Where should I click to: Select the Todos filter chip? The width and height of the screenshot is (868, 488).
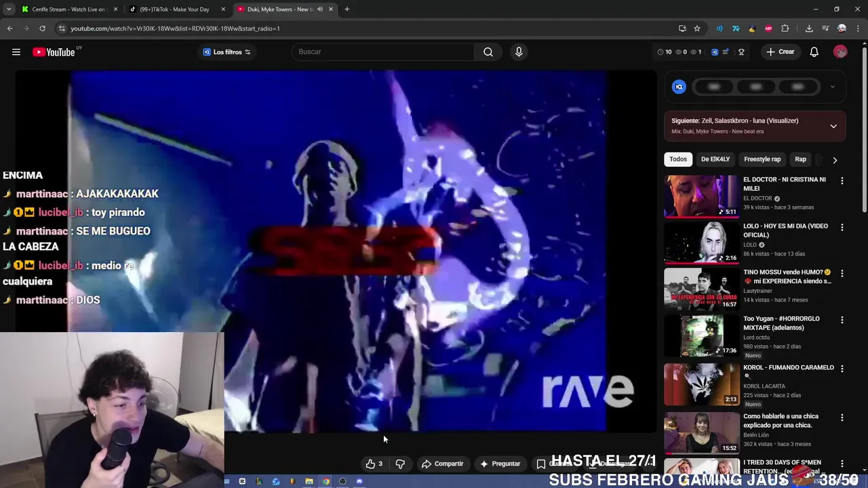678,159
